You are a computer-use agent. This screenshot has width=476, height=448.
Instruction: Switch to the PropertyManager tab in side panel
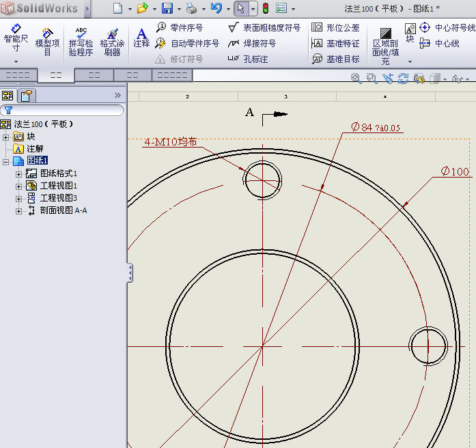pyautogui.click(x=27, y=96)
